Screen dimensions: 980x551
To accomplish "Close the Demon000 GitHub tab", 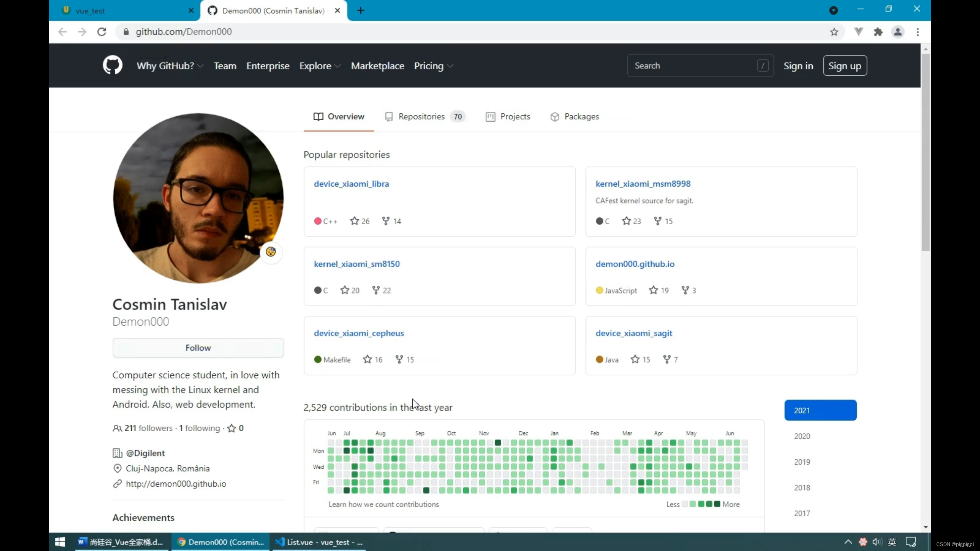I will (x=337, y=11).
